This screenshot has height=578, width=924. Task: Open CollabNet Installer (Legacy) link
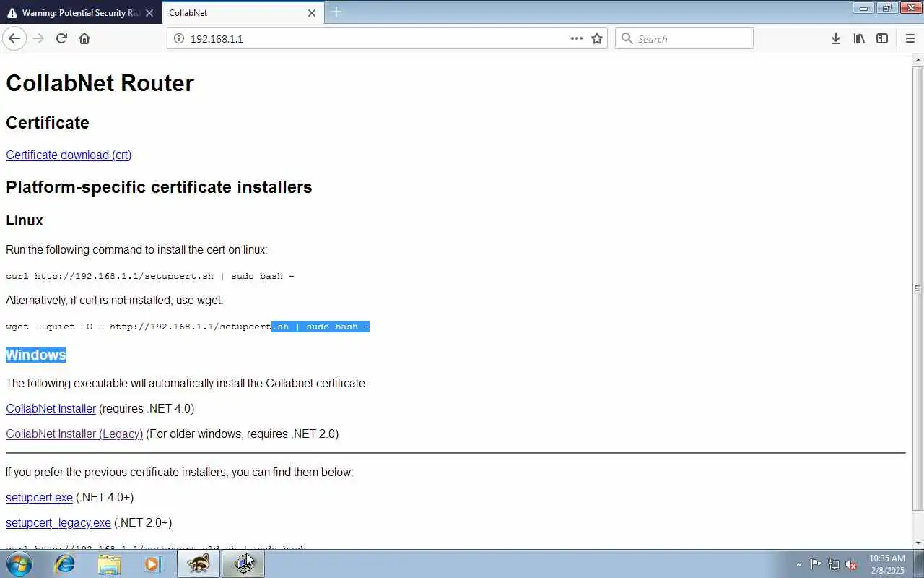74,433
